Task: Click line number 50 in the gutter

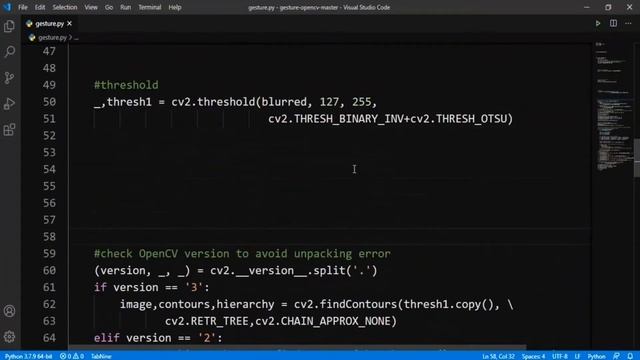Action: coord(49,102)
